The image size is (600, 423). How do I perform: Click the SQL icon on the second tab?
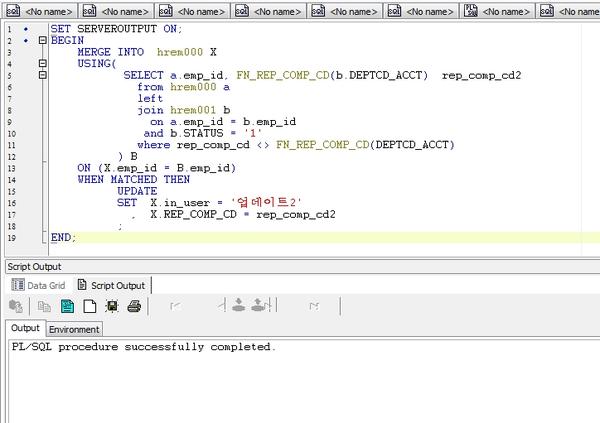pyautogui.click(x=89, y=11)
